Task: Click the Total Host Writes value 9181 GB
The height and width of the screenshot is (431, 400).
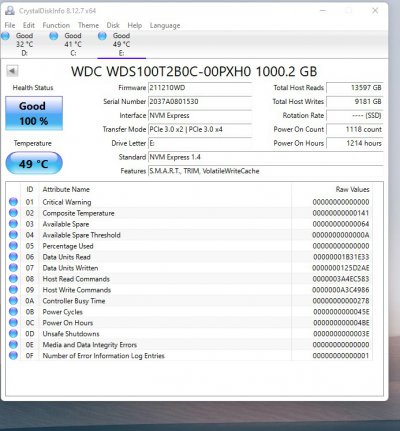Action: pyautogui.click(x=355, y=102)
